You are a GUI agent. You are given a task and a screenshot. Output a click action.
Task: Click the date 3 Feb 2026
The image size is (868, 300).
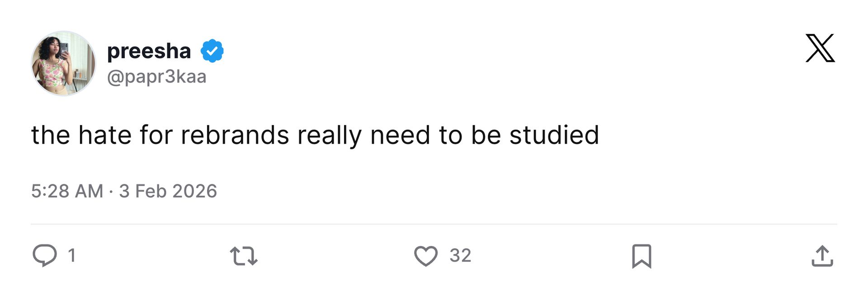tap(168, 191)
